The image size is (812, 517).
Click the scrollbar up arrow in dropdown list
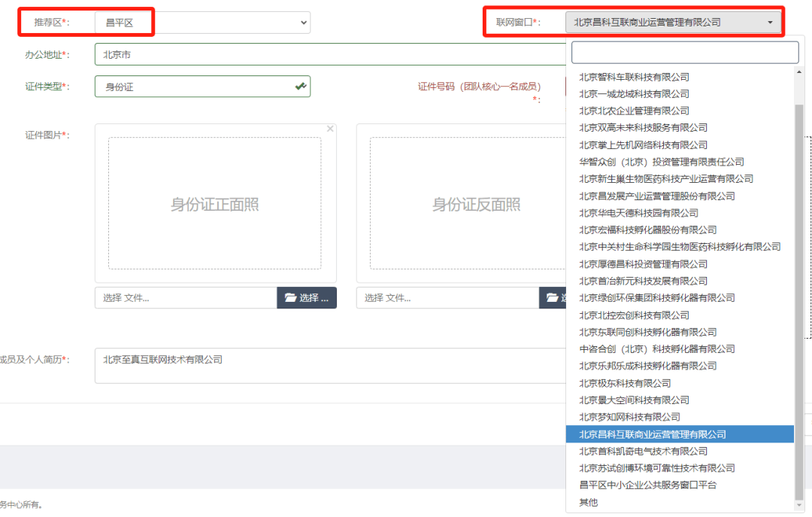[x=799, y=72]
